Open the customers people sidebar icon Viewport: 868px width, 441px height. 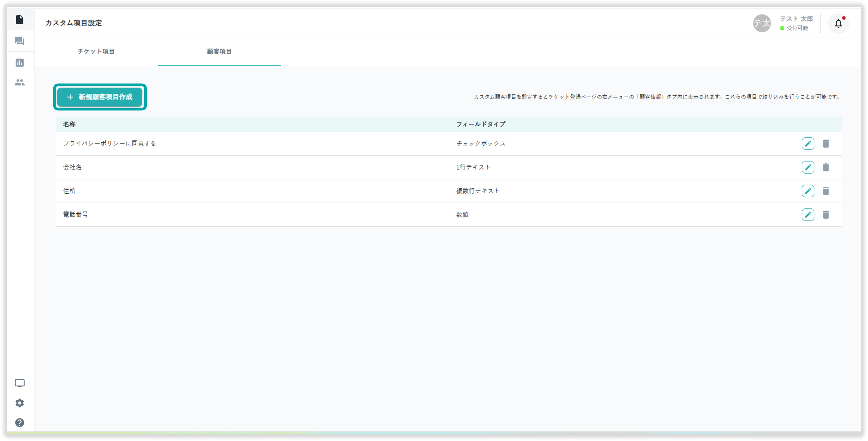(20, 82)
